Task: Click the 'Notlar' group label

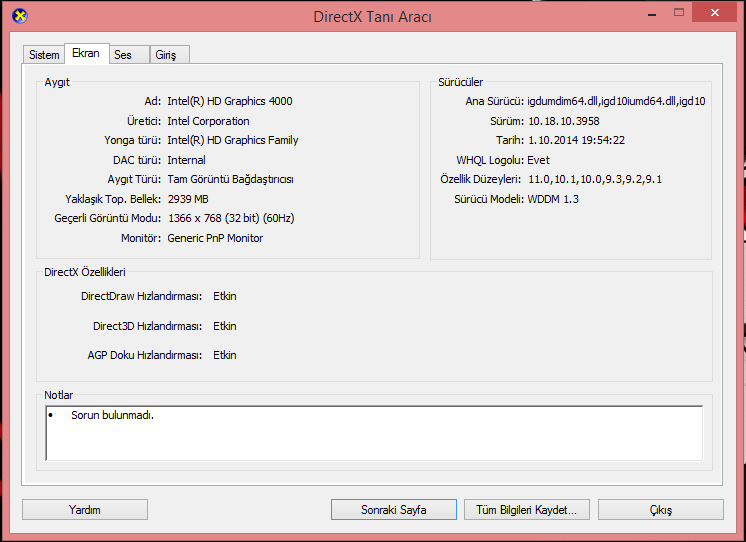Action: point(59,395)
